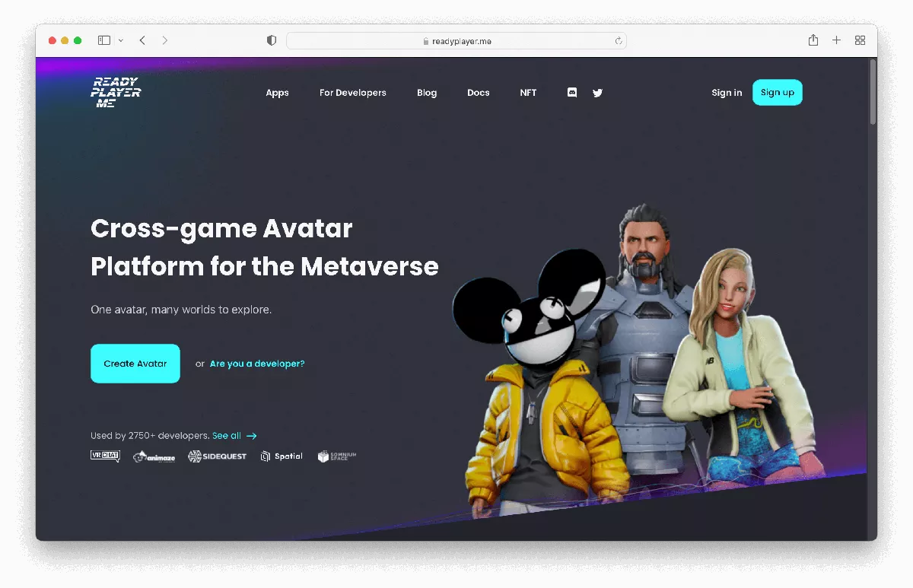The image size is (913, 588).
Task: Click the Create Avatar button
Action: pyautogui.click(x=135, y=364)
